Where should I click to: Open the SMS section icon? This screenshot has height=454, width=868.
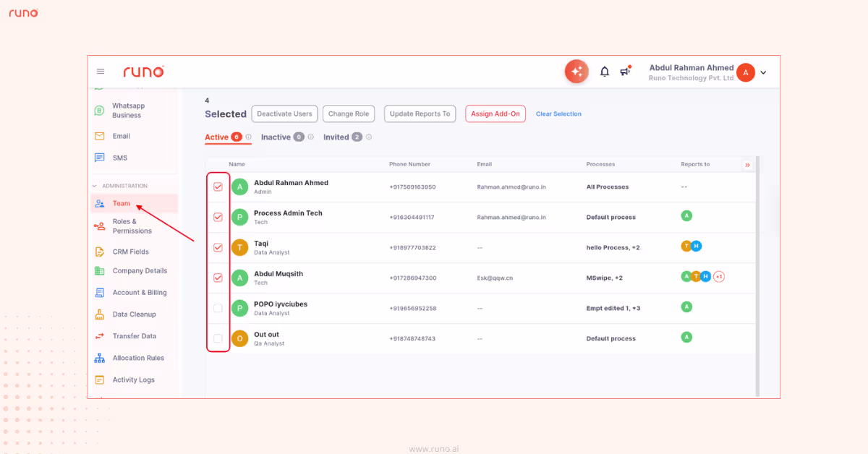tap(99, 157)
